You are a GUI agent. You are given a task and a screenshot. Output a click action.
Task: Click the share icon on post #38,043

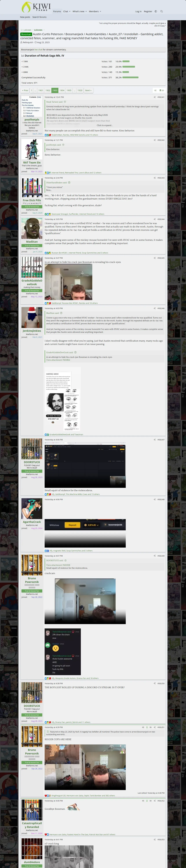[x=155, y=178]
